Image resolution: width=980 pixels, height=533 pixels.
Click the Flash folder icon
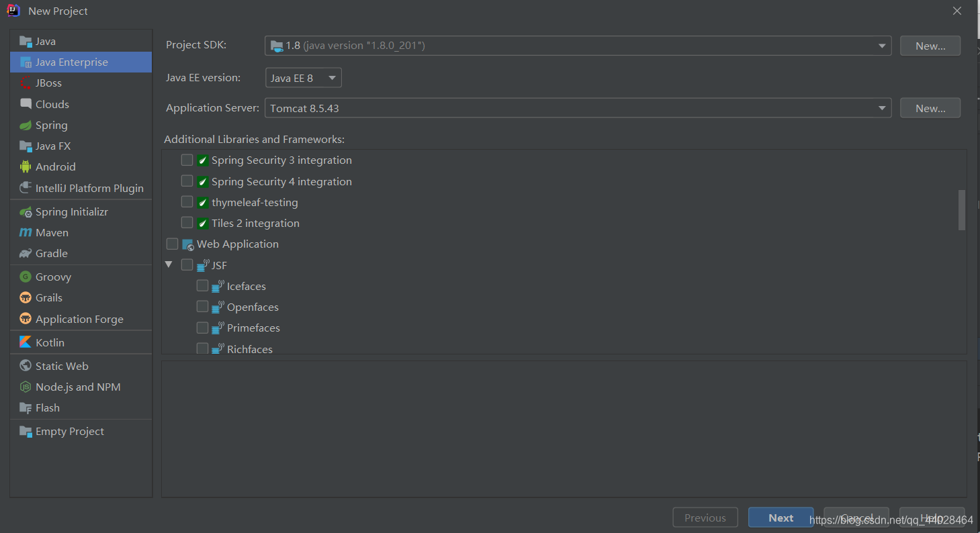[26, 408]
